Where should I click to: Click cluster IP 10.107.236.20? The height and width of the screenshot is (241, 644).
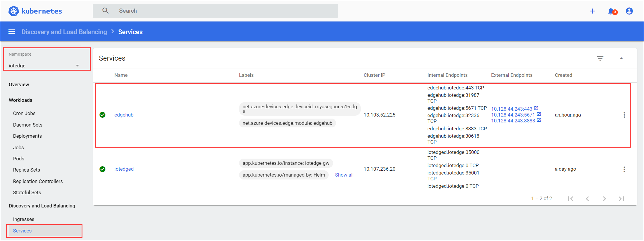(380, 169)
